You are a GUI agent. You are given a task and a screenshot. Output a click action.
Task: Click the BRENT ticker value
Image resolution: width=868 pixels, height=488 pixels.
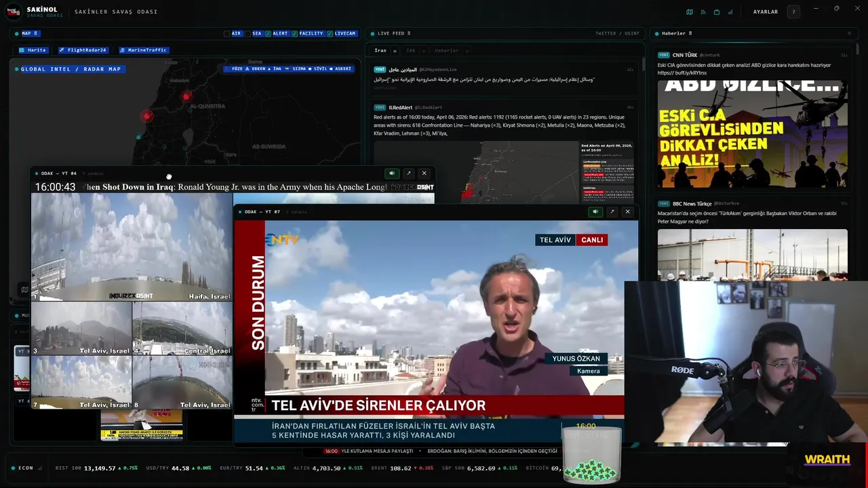(401, 468)
